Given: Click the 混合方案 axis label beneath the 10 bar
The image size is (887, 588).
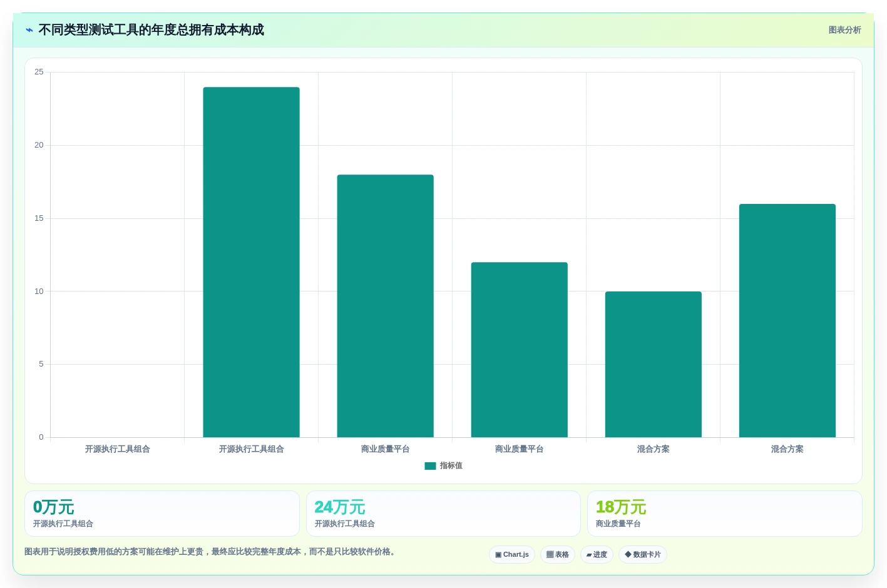Looking at the screenshot, I should [x=654, y=449].
